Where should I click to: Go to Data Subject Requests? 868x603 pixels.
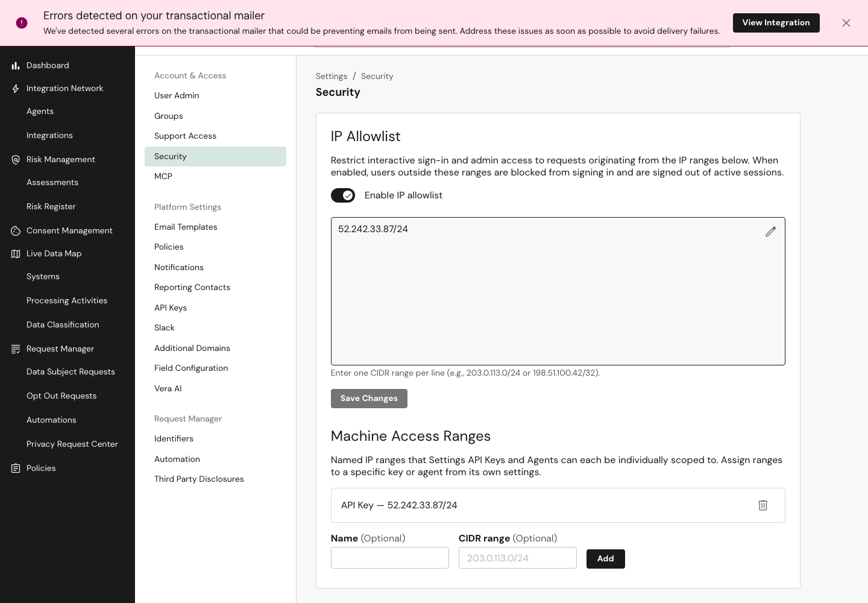(x=71, y=372)
